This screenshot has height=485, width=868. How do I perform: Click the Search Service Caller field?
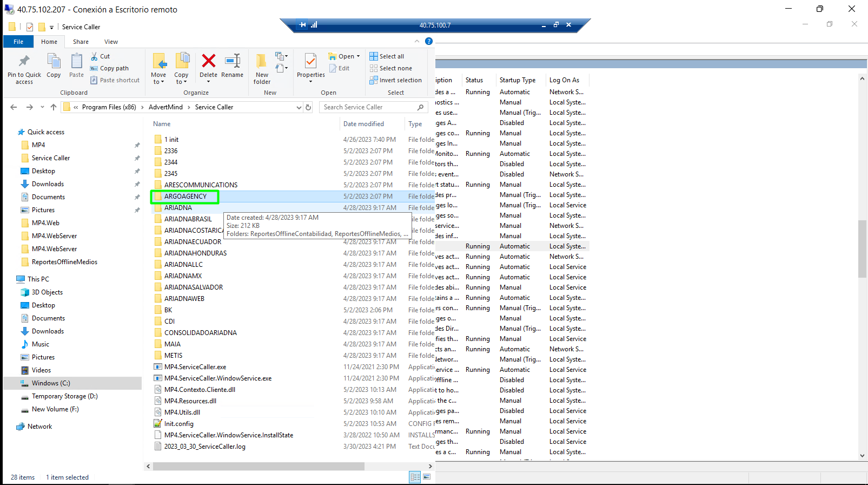coord(373,107)
